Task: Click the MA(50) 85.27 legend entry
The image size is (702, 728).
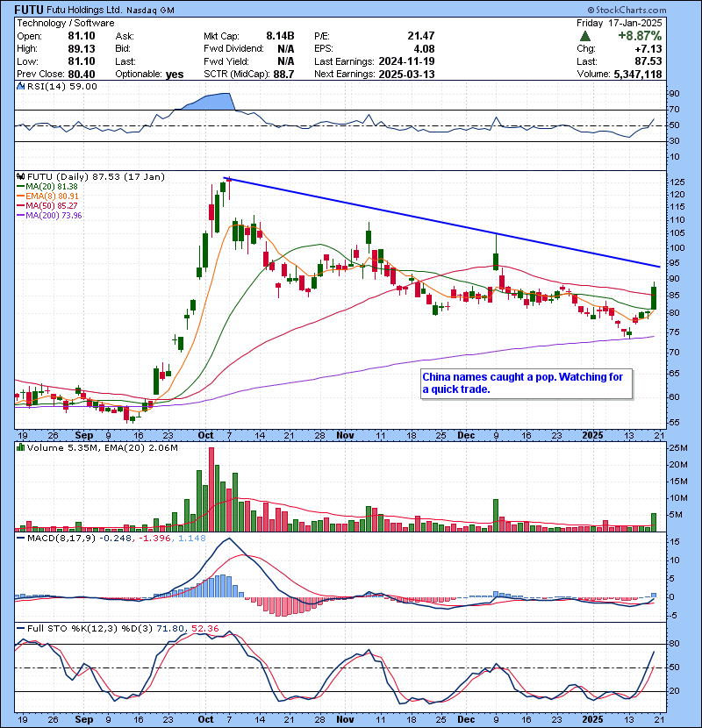Action: tap(47, 205)
